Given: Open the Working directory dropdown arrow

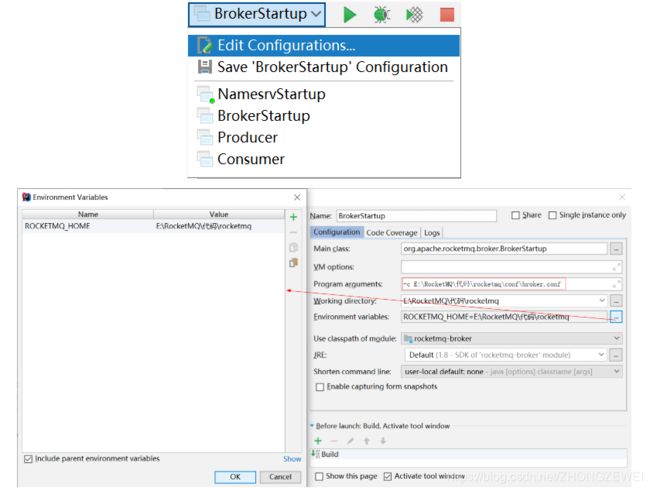Looking at the screenshot, I should pos(602,300).
